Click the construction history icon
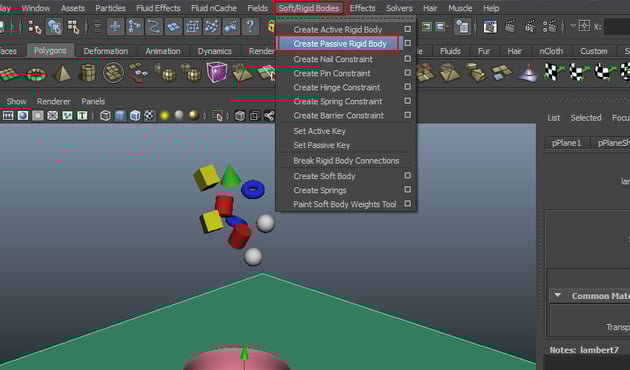Image resolution: width=630 pixels, height=370 pixels. pyautogui.click(x=462, y=27)
